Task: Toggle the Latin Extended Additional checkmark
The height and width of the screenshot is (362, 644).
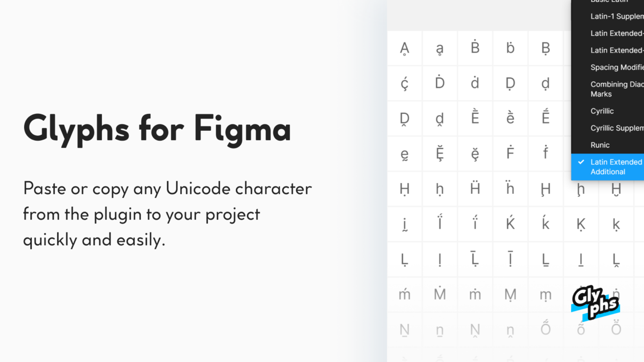Action: (x=581, y=162)
